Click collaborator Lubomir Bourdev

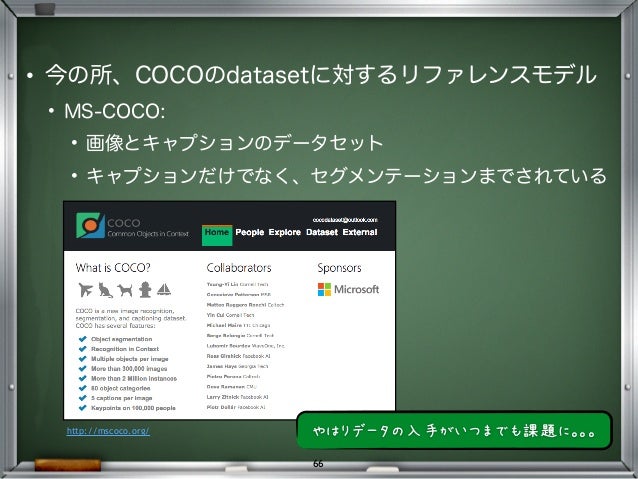point(246,346)
